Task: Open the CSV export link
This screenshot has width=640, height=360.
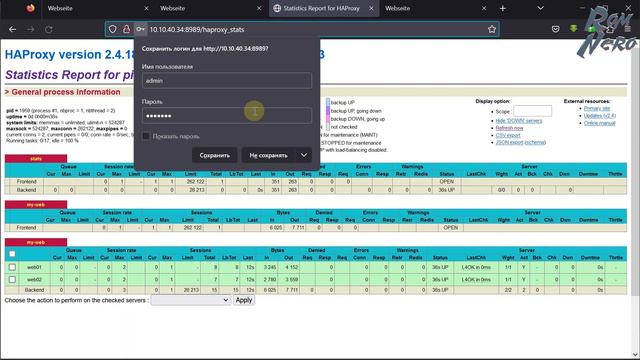Action: (x=508, y=135)
